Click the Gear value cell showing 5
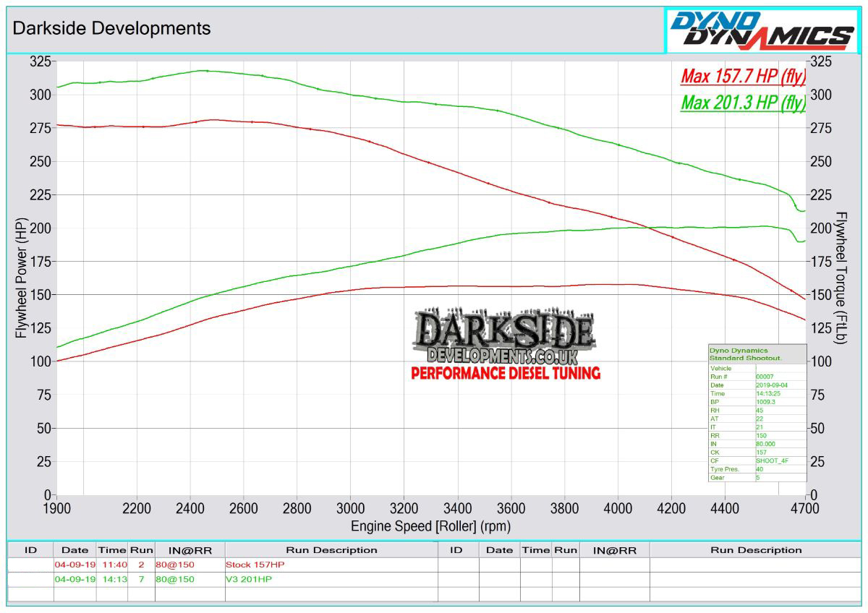The width and height of the screenshot is (868, 613). tap(780, 478)
